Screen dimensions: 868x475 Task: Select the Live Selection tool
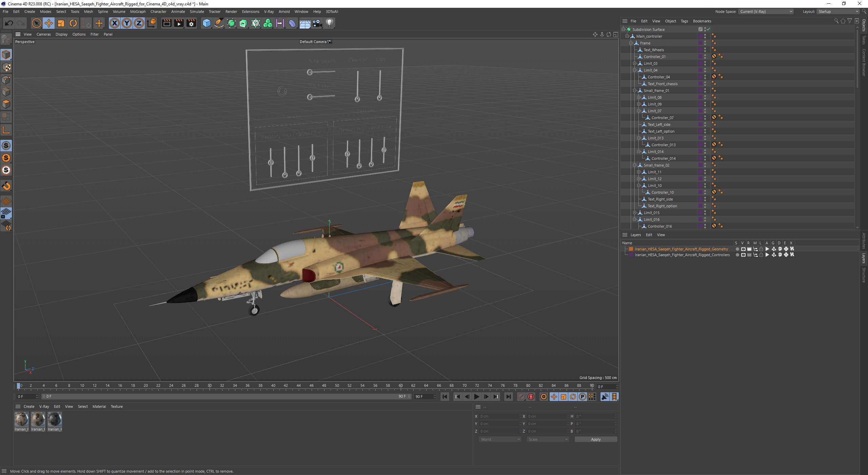[36, 23]
